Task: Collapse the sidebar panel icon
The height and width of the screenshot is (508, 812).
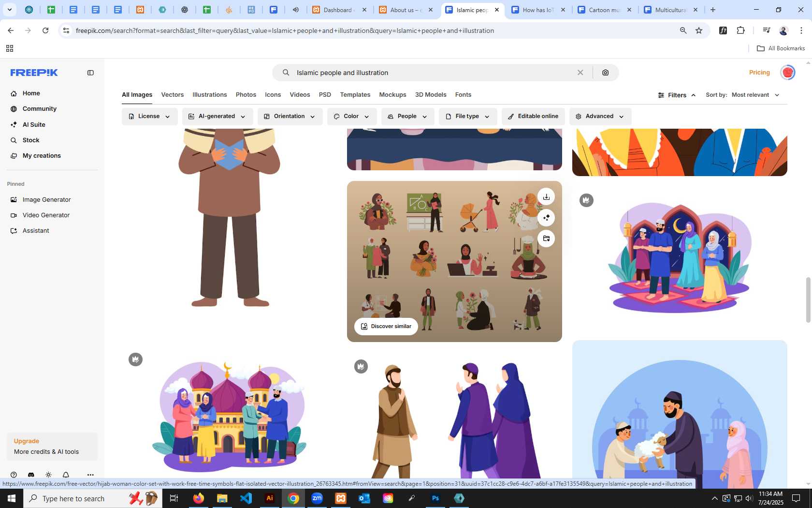Action: [90, 73]
